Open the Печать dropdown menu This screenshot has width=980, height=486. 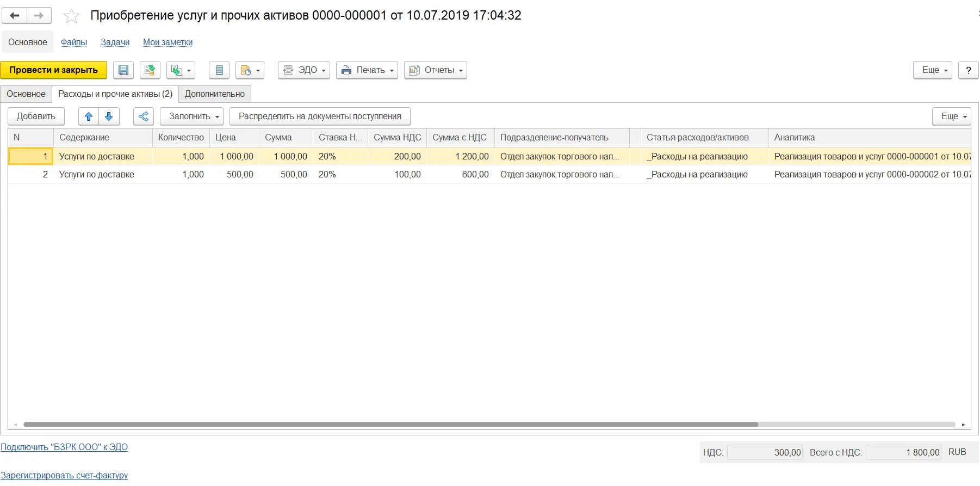[x=367, y=70]
